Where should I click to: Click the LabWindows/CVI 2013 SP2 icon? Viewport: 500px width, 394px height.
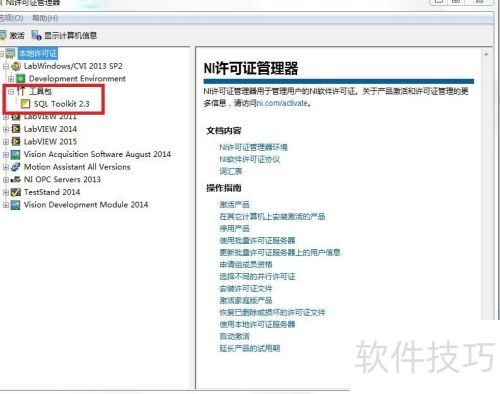click(16, 66)
